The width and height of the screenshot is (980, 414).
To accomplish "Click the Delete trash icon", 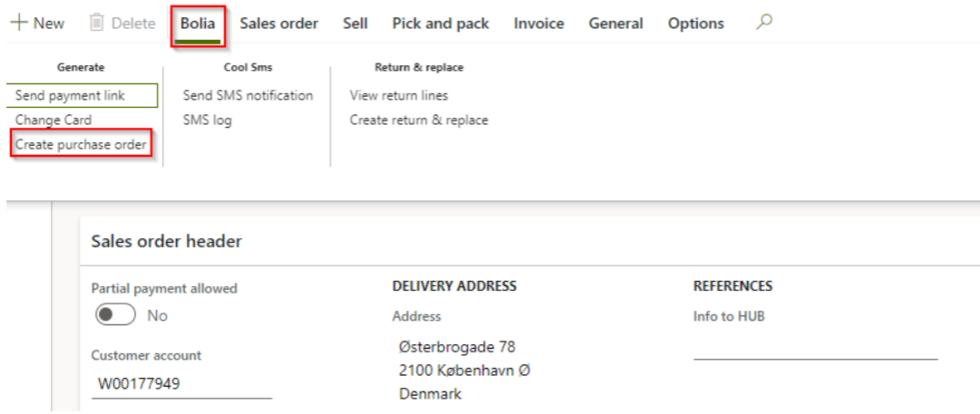I will pos(97,24).
